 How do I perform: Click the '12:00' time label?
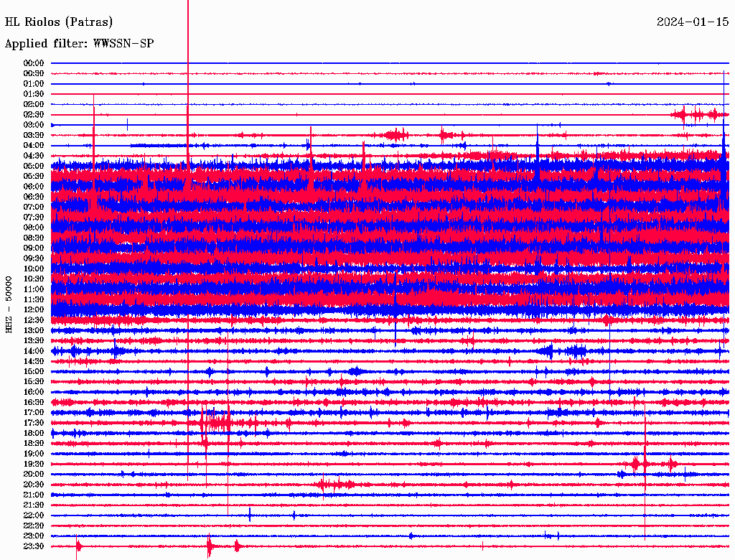(x=34, y=310)
